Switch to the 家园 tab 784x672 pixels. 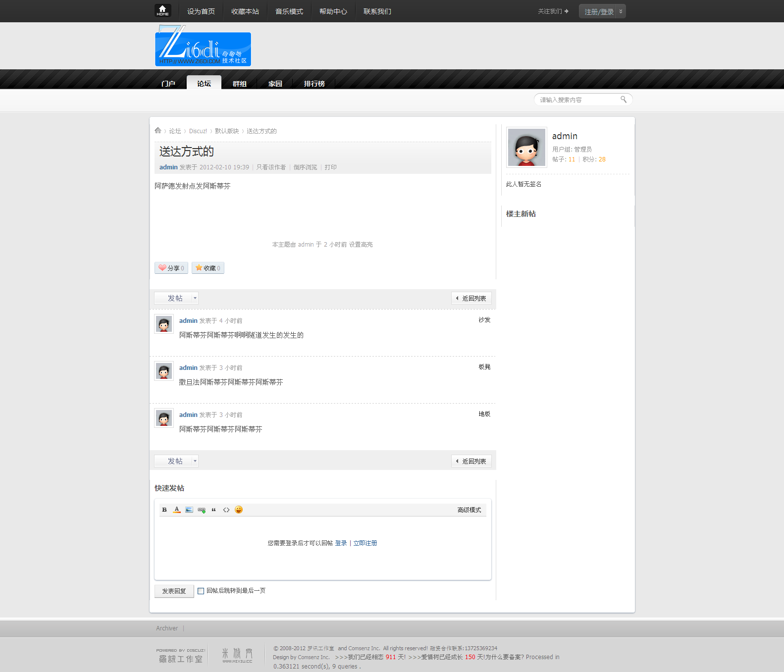tap(275, 84)
